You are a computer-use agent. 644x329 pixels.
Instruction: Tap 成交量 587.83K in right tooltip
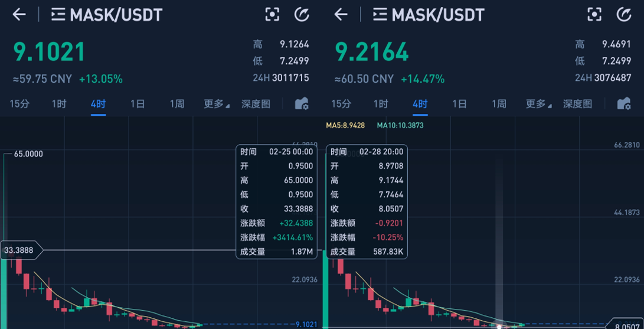click(x=367, y=252)
